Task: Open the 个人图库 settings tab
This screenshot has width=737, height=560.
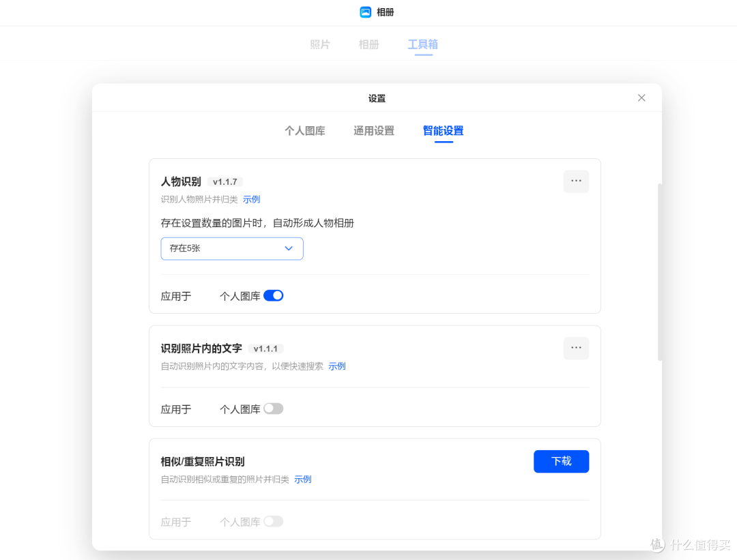Action: point(305,131)
